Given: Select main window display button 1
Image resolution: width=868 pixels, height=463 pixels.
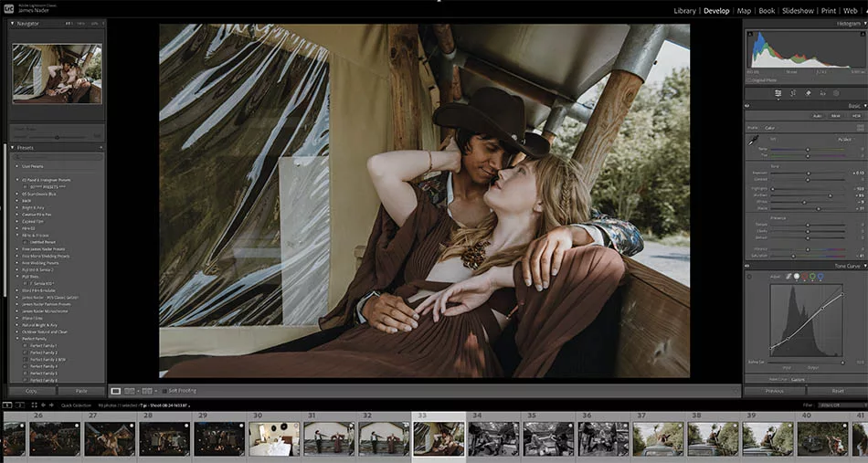Looking at the screenshot, I should (7, 405).
